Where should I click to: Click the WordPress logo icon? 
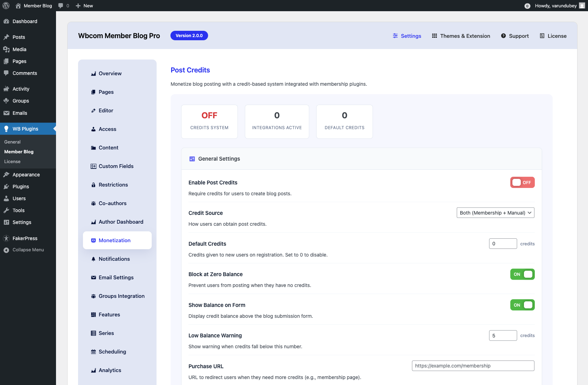pyautogui.click(x=6, y=6)
